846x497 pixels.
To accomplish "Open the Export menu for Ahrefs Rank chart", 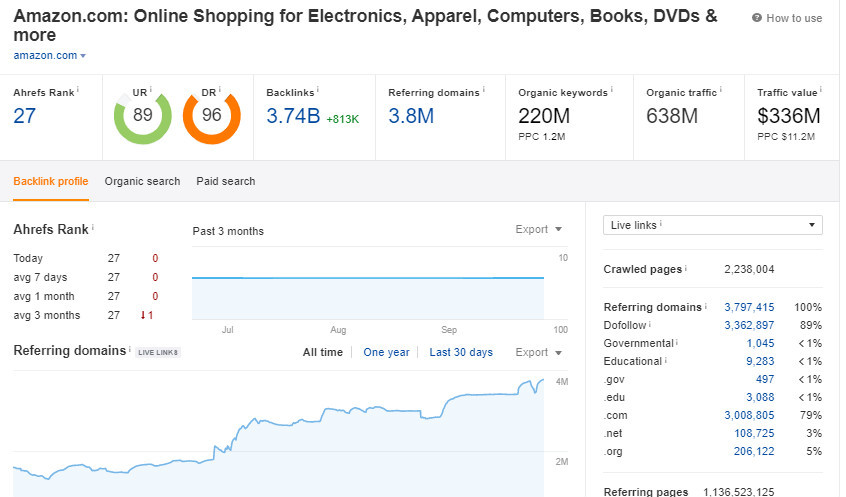I will [x=538, y=229].
